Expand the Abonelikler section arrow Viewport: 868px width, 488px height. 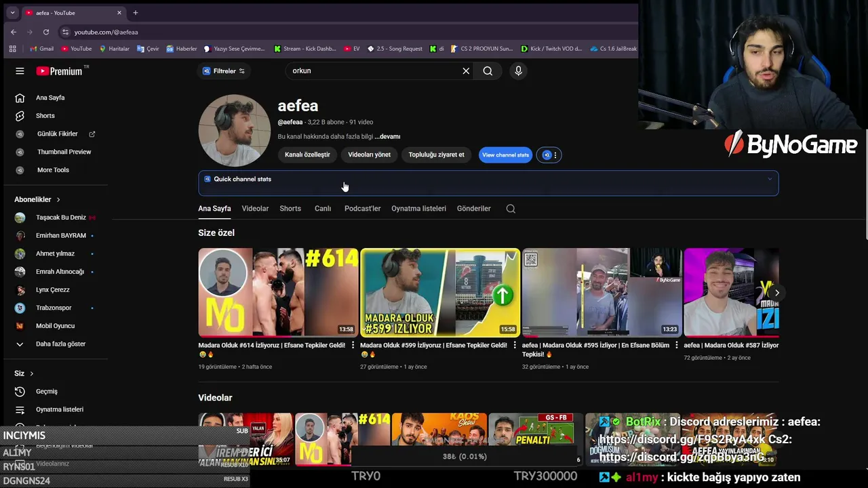58,199
